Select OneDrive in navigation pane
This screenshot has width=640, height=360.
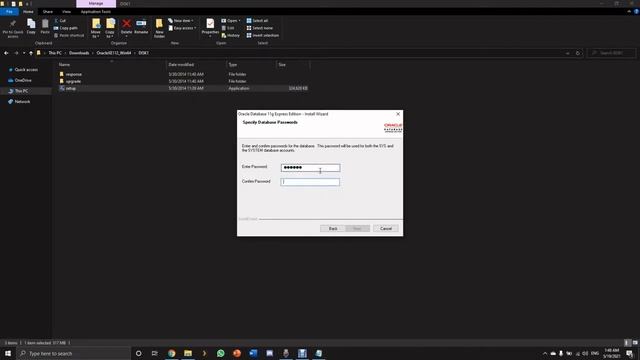(x=23, y=80)
